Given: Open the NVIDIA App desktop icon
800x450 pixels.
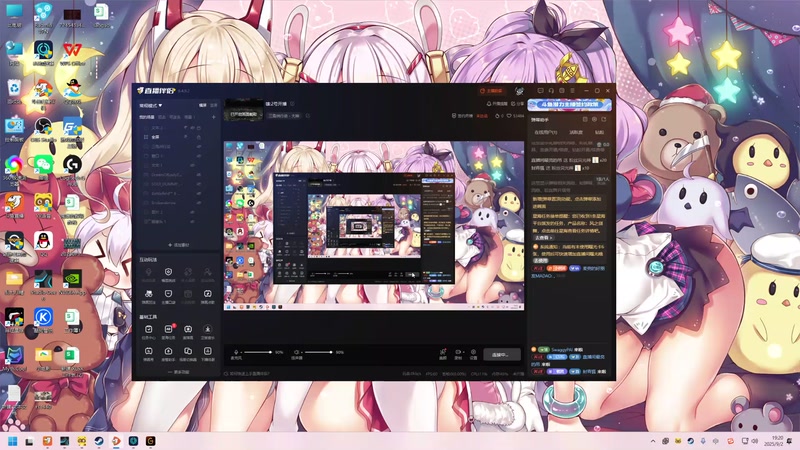Looking at the screenshot, I should 72,283.
